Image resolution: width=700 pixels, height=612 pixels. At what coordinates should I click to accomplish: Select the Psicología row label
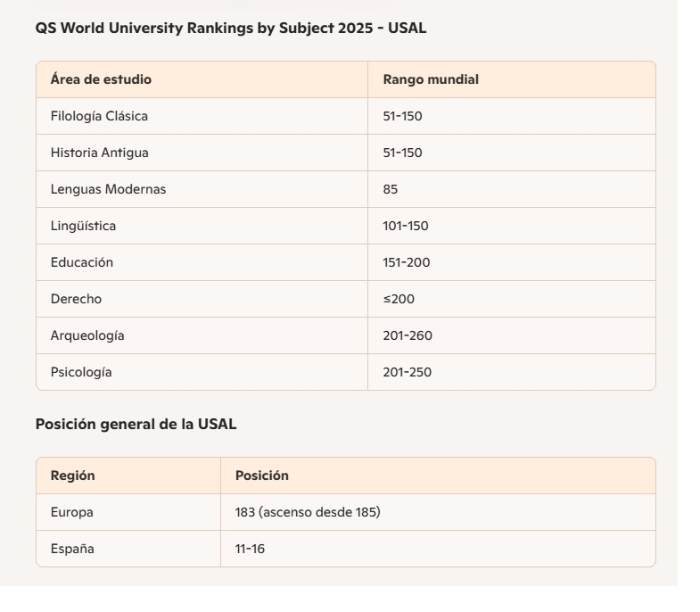click(x=81, y=372)
